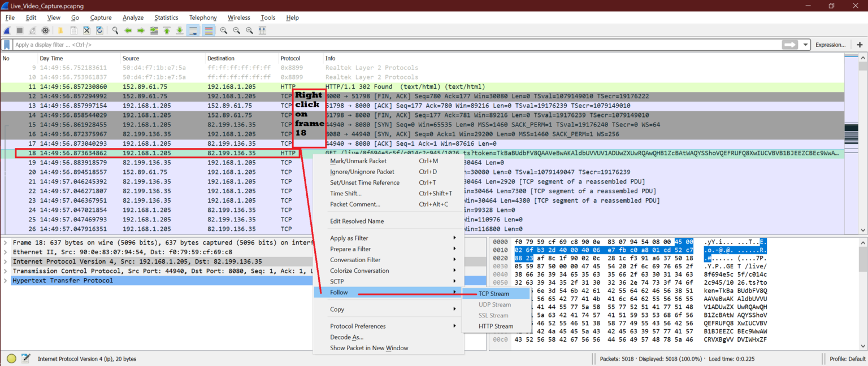Select the Find Packet magnifier icon

(x=115, y=30)
